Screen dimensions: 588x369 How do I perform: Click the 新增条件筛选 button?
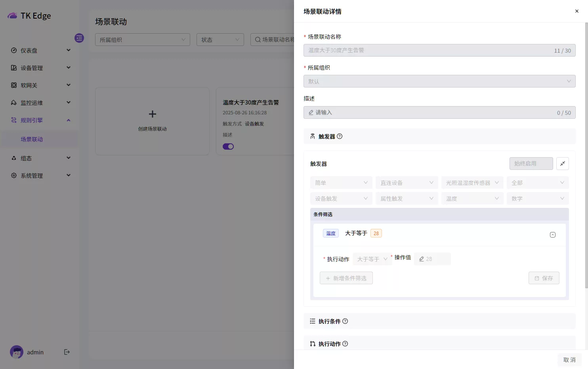click(x=346, y=278)
